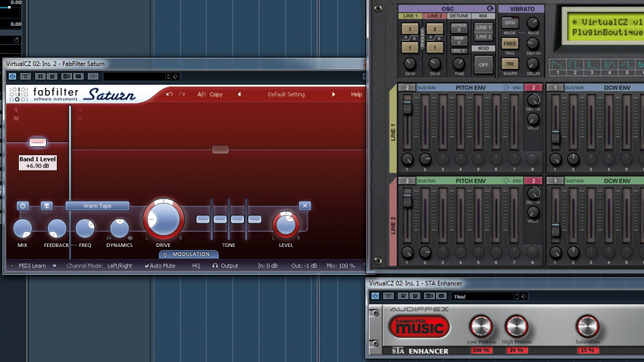The image size is (644, 362).
Task: Select the pulse waveform icon 3
Action: click(592, 67)
